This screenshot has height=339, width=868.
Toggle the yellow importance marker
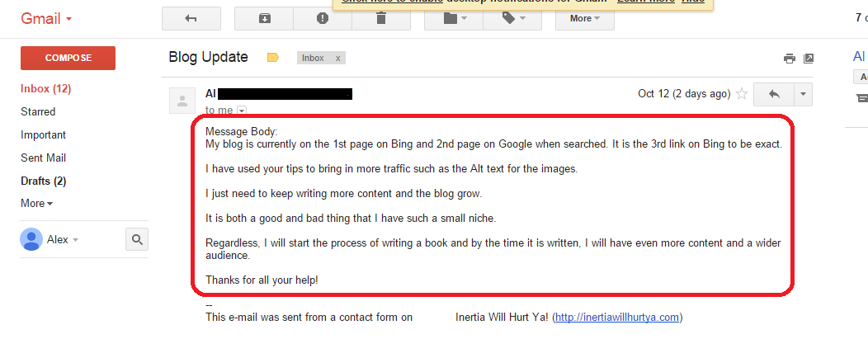pyautogui.click(x=272, y=58)
